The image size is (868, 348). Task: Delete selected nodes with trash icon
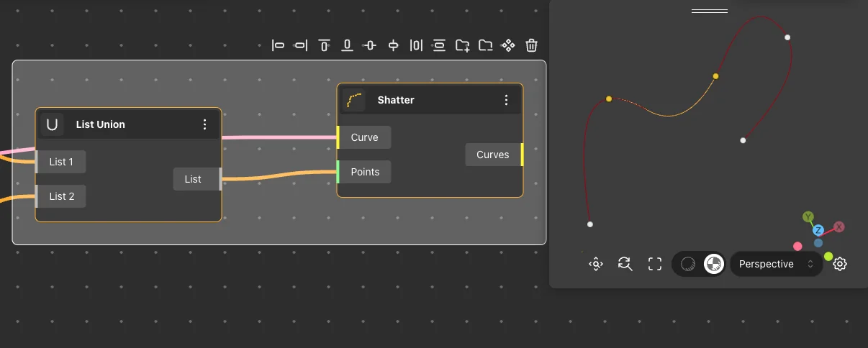tap(531, 46)
